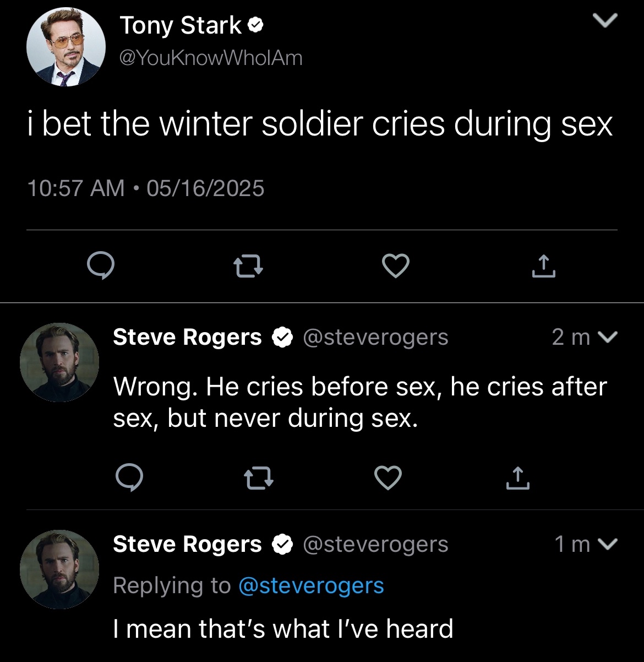
Task: Open Steve Rogers' avatar on second reply
Action: [x=59, y=569]
